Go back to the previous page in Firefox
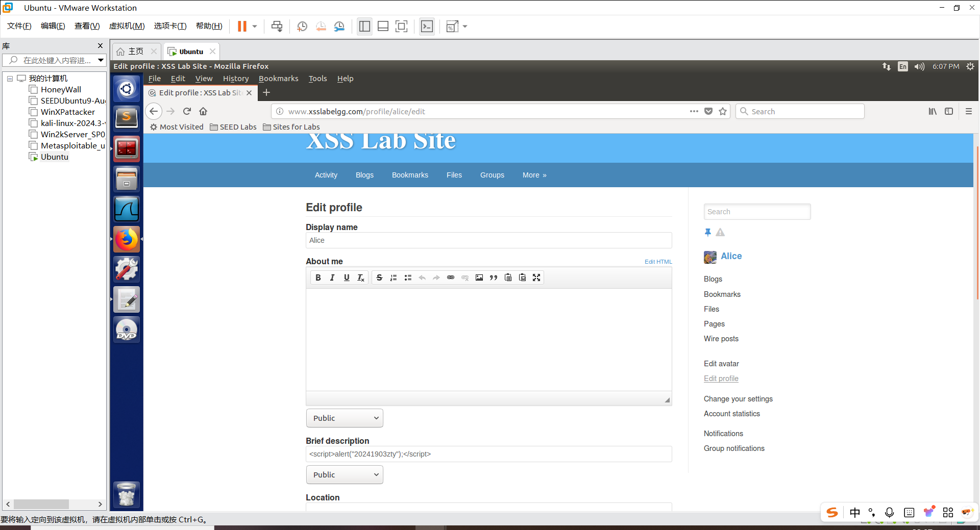 (x=154, y=111)
